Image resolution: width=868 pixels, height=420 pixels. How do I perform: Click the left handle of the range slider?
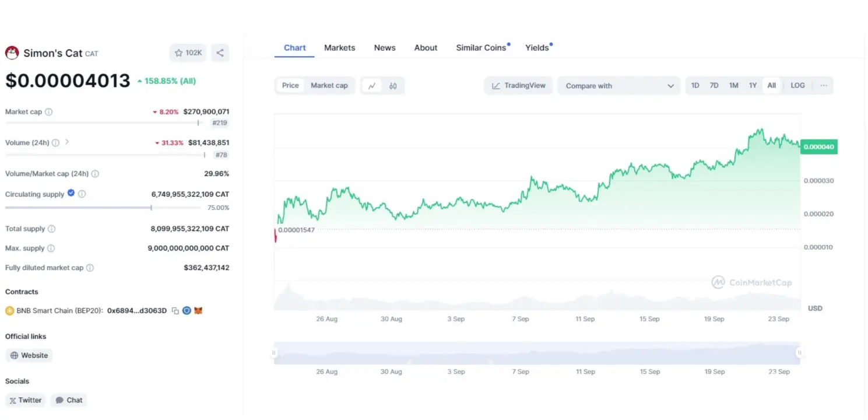[x=273, y=353]
